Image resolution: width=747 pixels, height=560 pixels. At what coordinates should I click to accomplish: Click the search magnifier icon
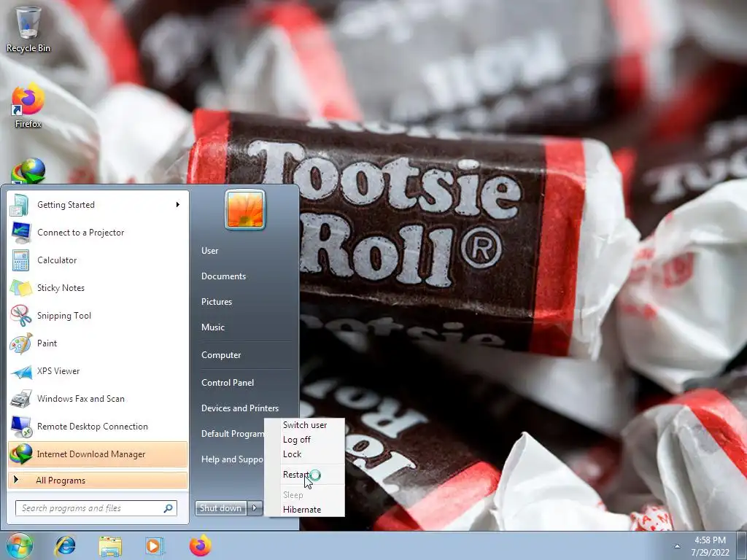click(169, 508)
